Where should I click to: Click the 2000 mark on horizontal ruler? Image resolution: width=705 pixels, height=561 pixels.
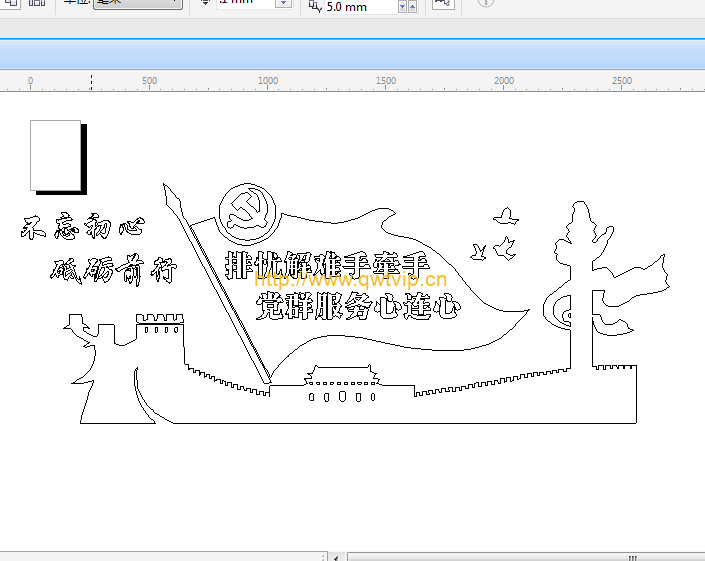[504, 81]
